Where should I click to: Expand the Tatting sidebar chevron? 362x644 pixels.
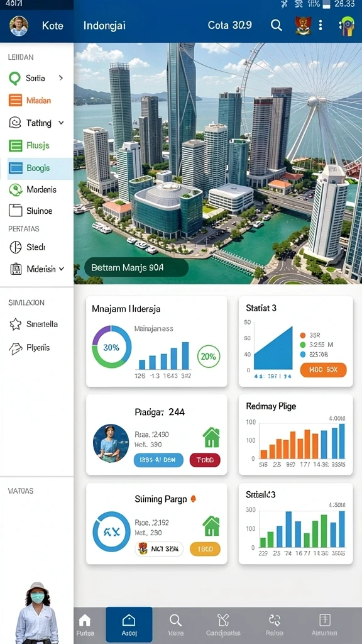pos(61,123)
